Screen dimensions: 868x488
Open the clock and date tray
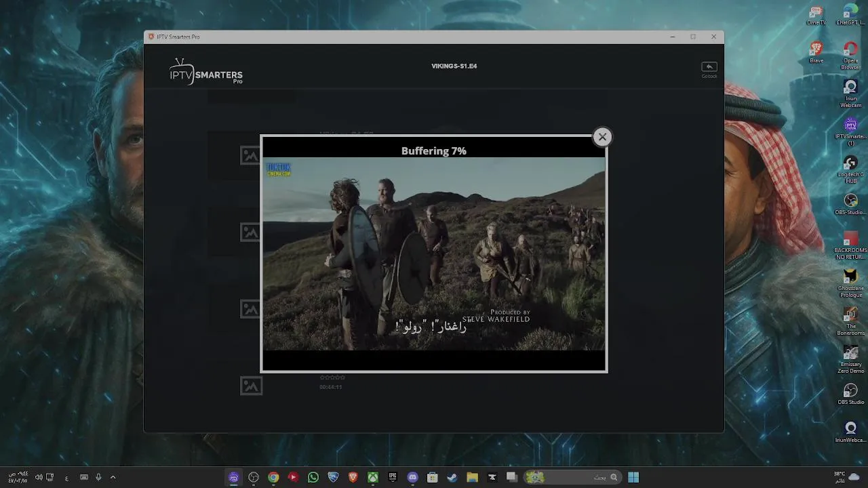18,477
